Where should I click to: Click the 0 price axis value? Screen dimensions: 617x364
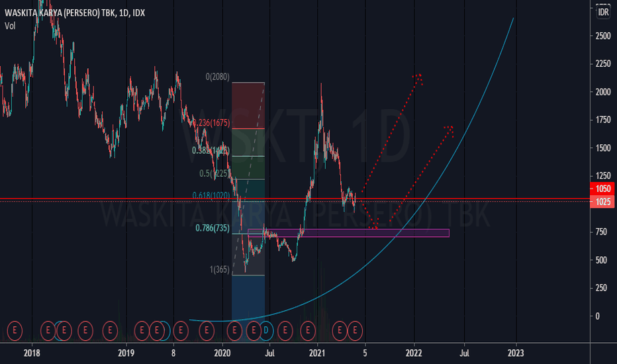[598, 316]
